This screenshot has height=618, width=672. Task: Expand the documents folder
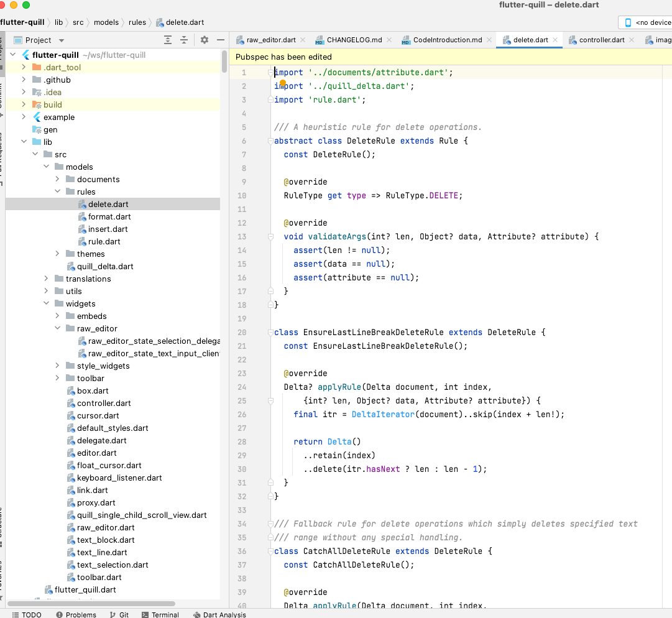pos(57,178)
